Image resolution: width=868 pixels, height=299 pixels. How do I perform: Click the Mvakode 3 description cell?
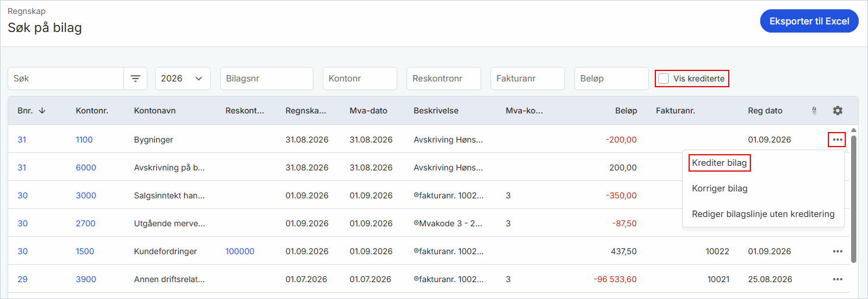(449, 223)
